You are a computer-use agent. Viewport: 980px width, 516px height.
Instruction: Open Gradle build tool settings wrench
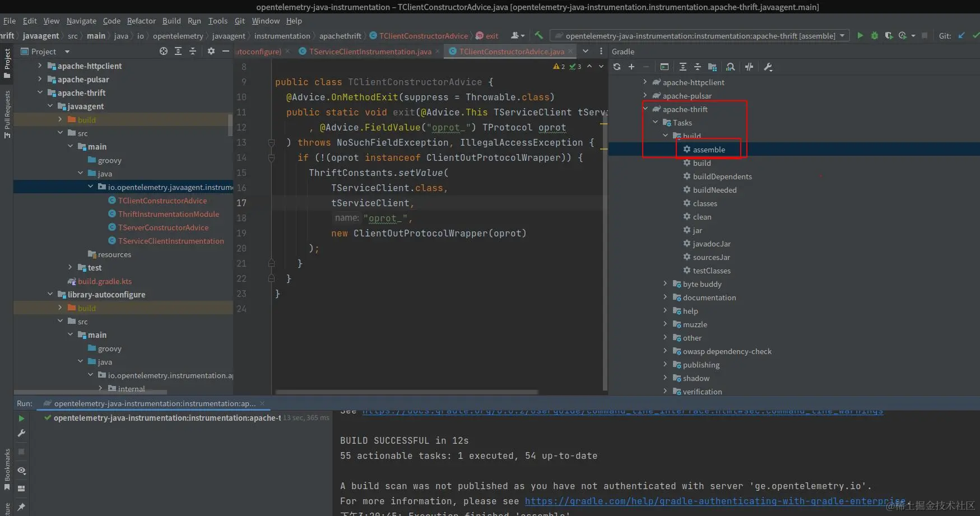(768, 67)
